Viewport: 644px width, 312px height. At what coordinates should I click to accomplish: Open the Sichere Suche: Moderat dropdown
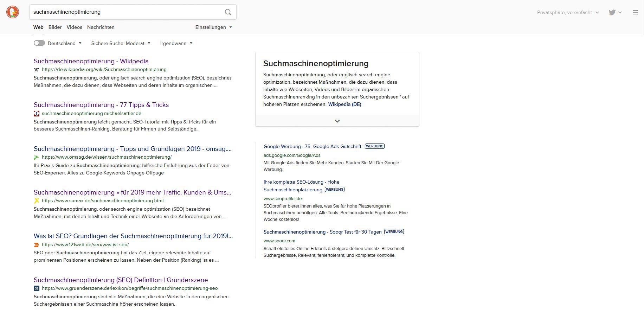121,43
